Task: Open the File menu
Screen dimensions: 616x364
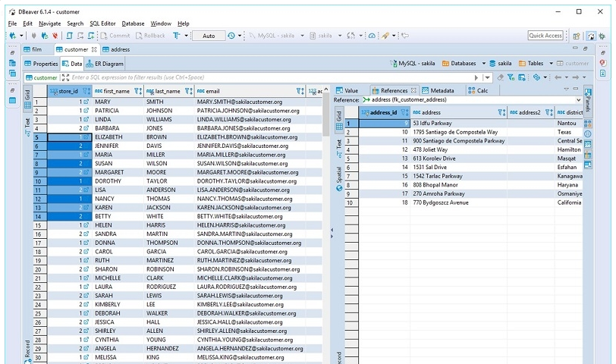Action: 12,24
